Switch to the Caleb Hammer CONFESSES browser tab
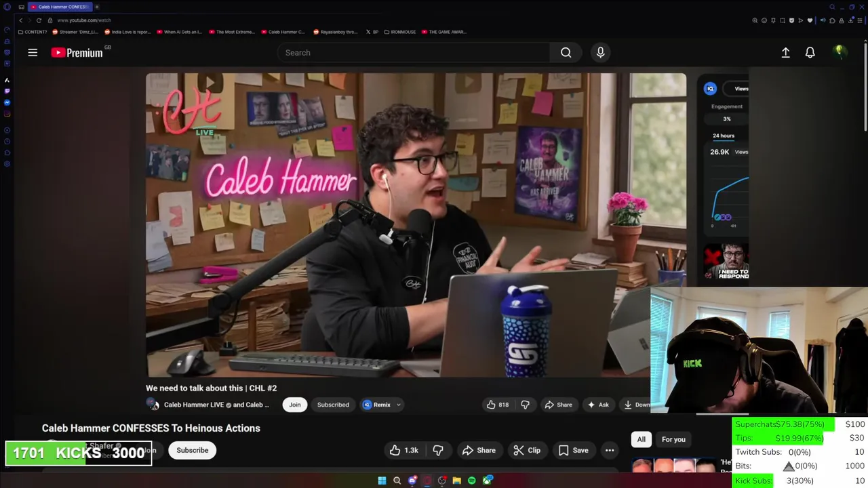The height and width of the screenshot is (488, 868). point(60,7)
